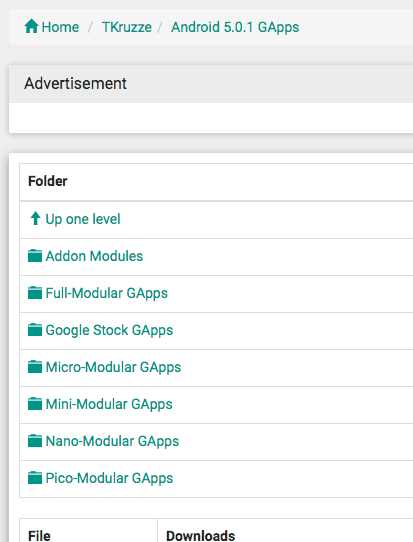
Task: Open Full-Modular GApps folder link
Action: point(106,293)
